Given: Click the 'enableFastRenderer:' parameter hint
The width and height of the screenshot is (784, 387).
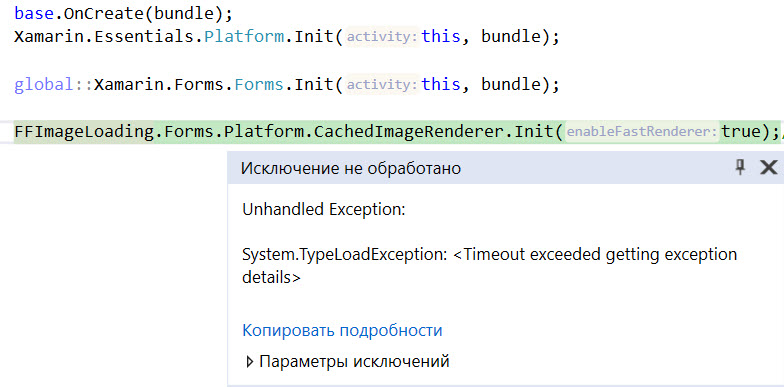Looking at the screenshot, I should [642, 132].
